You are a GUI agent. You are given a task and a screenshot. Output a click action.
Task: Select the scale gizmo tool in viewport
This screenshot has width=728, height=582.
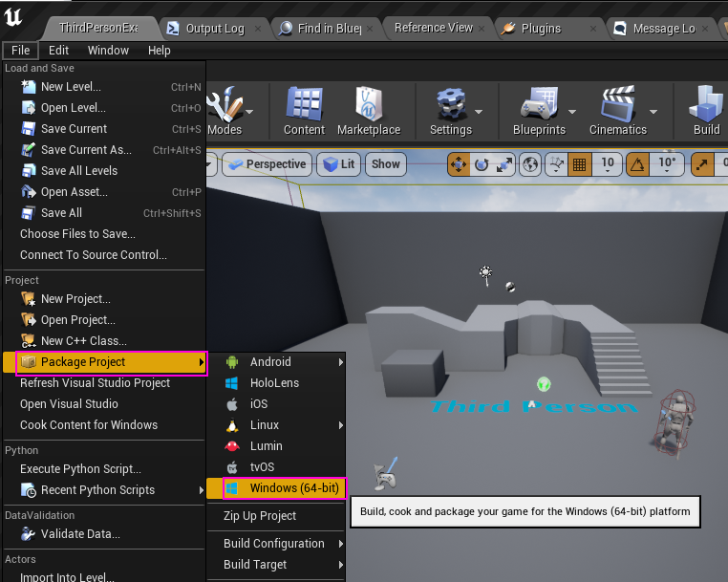[x=504, y=164]
